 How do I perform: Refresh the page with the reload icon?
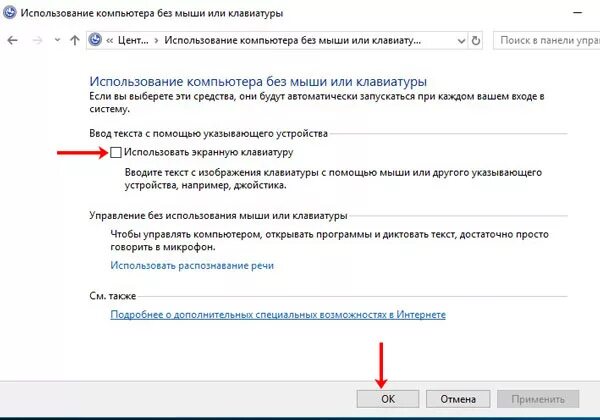point(476,40)
